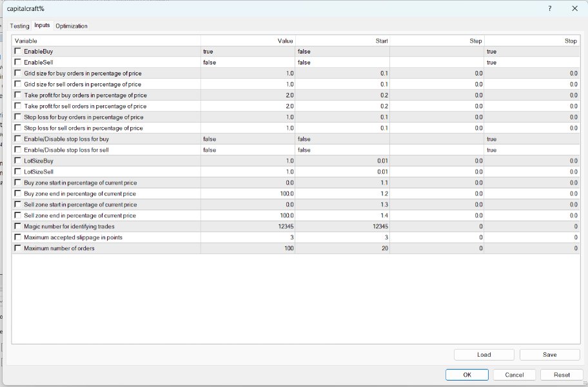Check the Sell zone start checkbox

17,204
